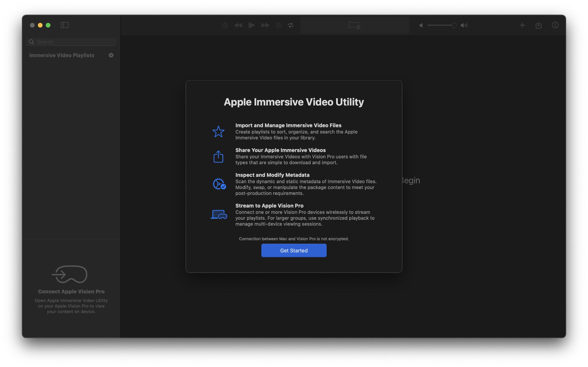Open the info inspector icon

tap(555, 25)
